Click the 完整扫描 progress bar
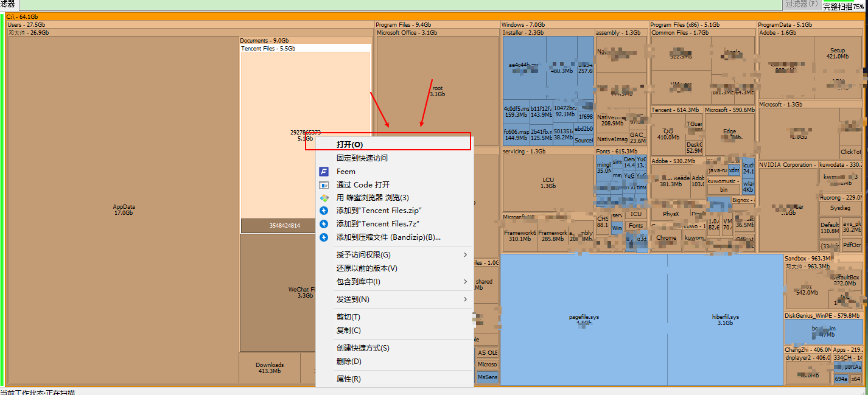The height and width of the screenshot is (395, 868). click(845, 7)
